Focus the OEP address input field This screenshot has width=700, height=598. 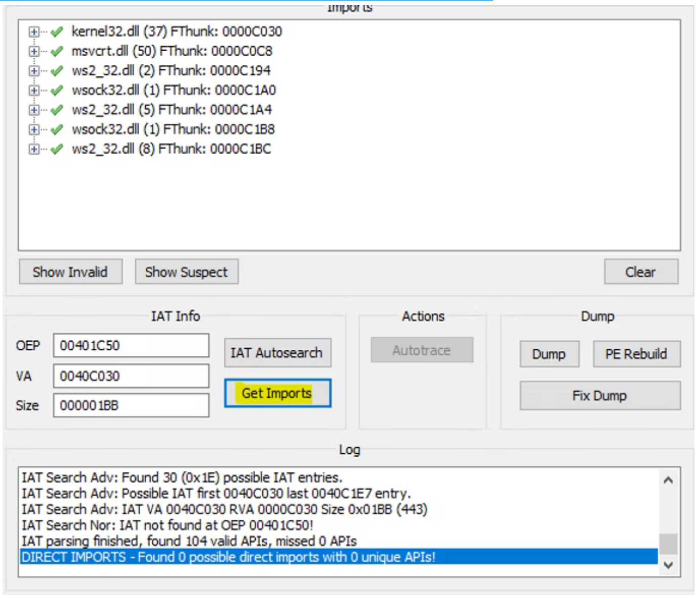click(x=131, y=346)
